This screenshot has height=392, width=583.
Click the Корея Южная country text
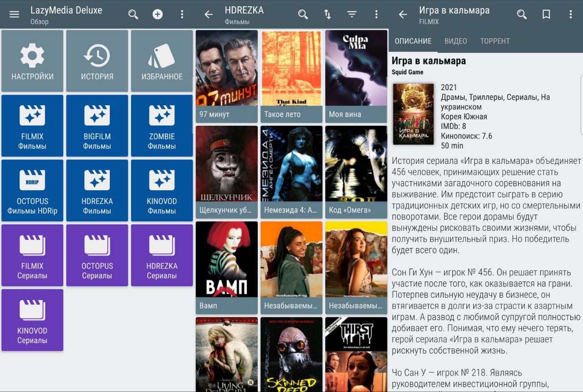click(x=464, y=117)
